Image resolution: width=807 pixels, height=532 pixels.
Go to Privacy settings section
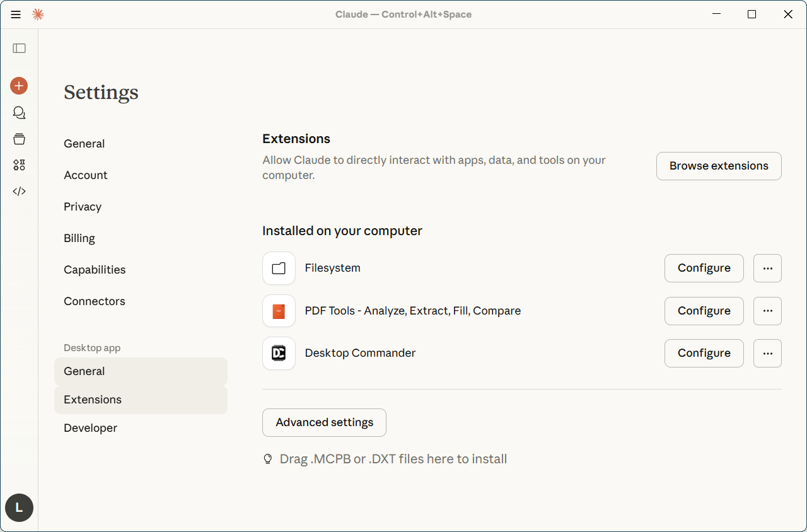point(83,207)
